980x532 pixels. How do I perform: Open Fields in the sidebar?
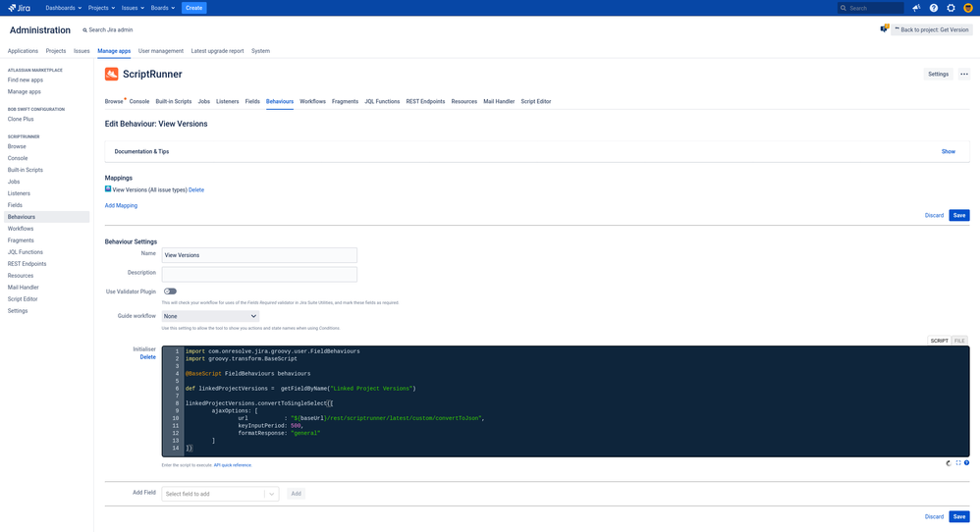[15, 205]
